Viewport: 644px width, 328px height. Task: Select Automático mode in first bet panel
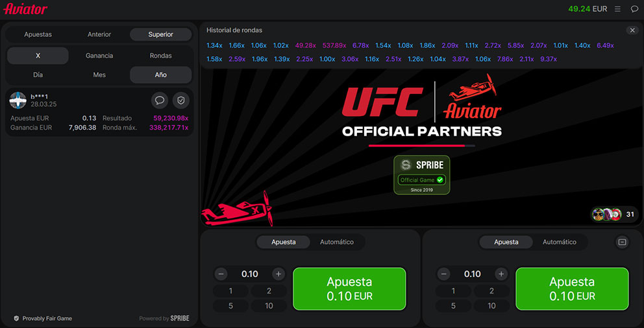coord(337,242)
